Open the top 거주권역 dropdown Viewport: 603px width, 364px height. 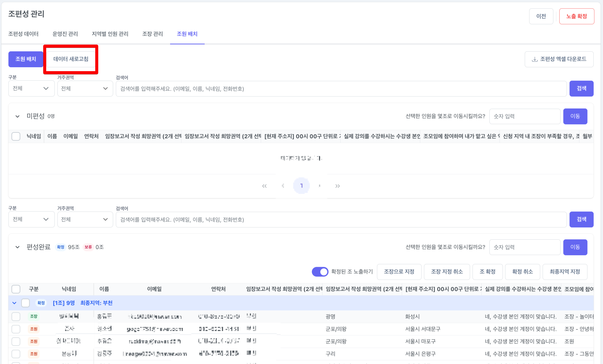(x=85, y=88)
